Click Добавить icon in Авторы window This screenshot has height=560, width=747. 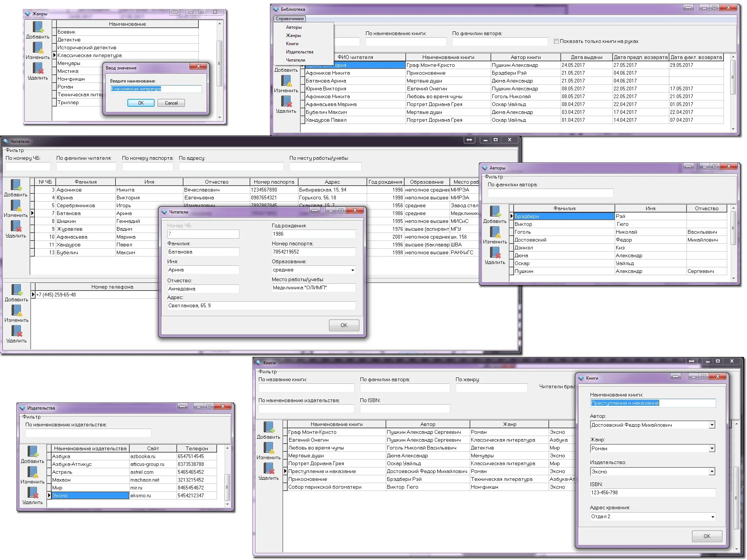[x=495, y=212]
